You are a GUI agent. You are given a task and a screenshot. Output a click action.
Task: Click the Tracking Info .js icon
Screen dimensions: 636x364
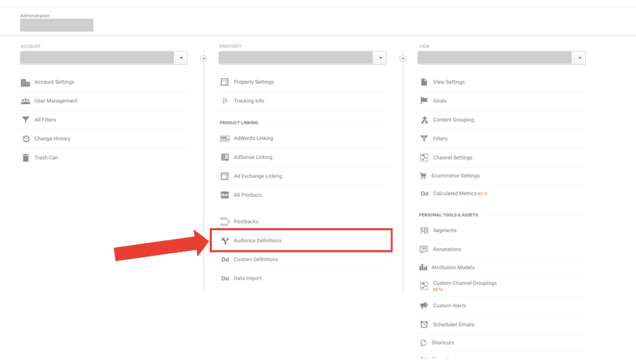pos(225,101)
